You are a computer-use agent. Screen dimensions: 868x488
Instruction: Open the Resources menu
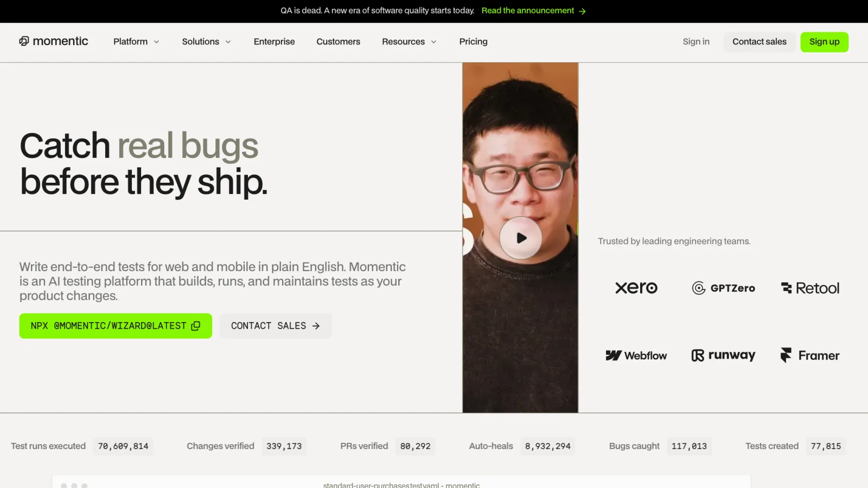pos(410,42)
